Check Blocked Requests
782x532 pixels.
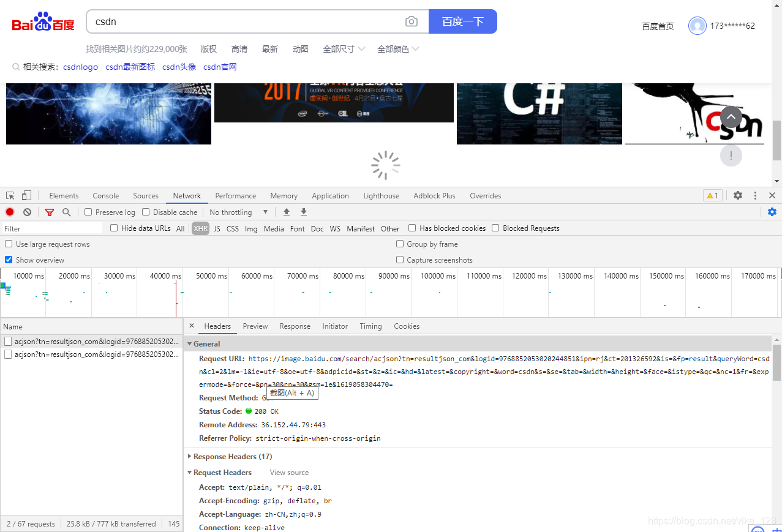tap(495, 228)
